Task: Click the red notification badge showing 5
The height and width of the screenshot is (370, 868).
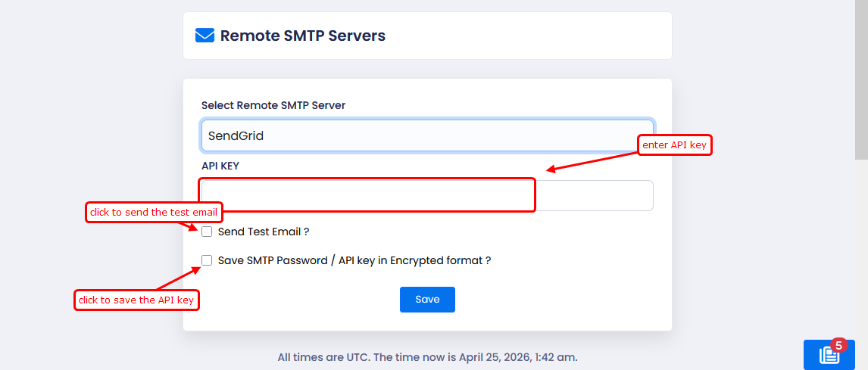Action: 838,346
